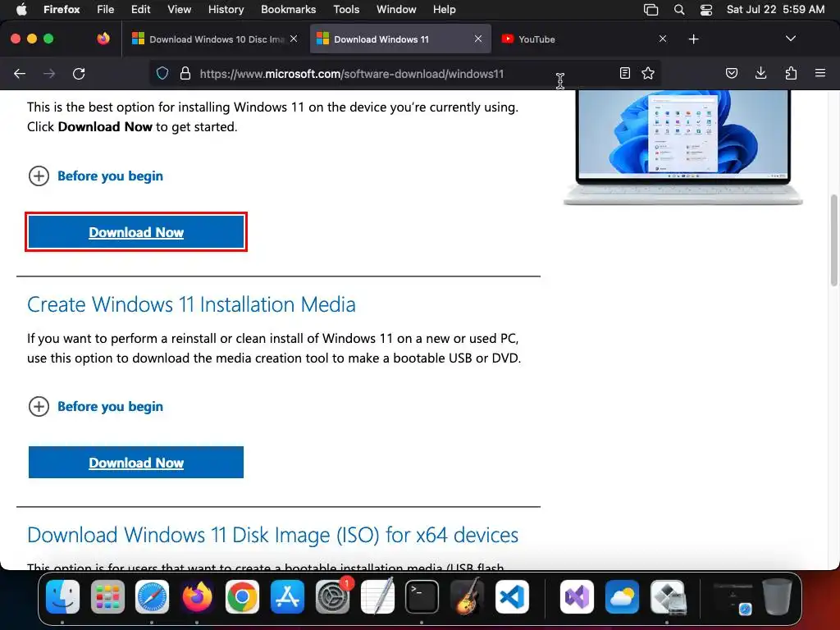840x630 pixels.
Task: Click the site padlock security icon
Action: pyautogui.click(x=185, y=73)
